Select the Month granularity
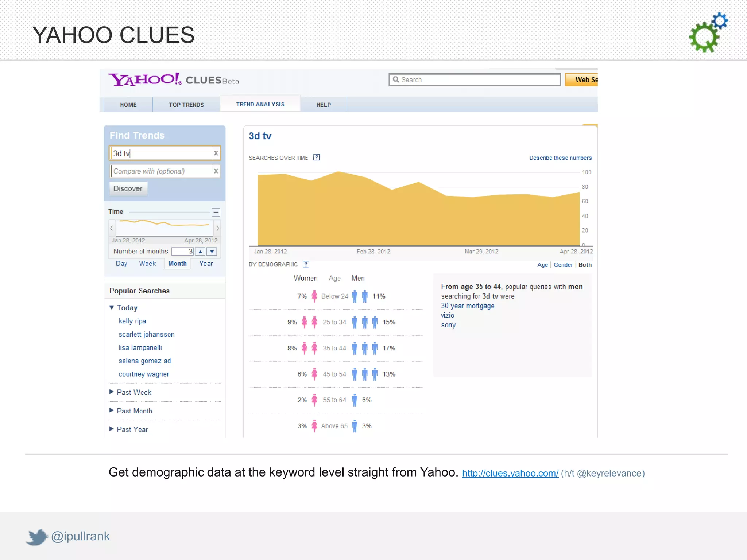The image size is (747, 560). pos(177,264)
